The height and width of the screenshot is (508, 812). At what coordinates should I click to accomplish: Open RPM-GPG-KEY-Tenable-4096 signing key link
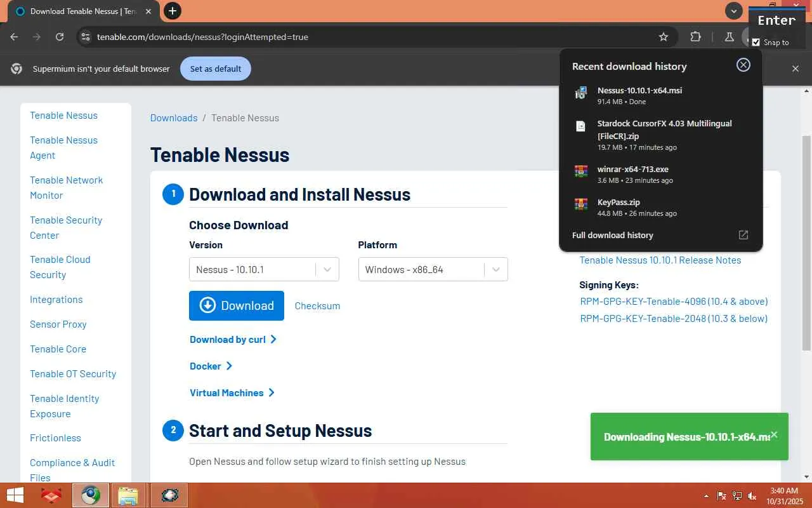pyautogui.click(x=674, y=301)
